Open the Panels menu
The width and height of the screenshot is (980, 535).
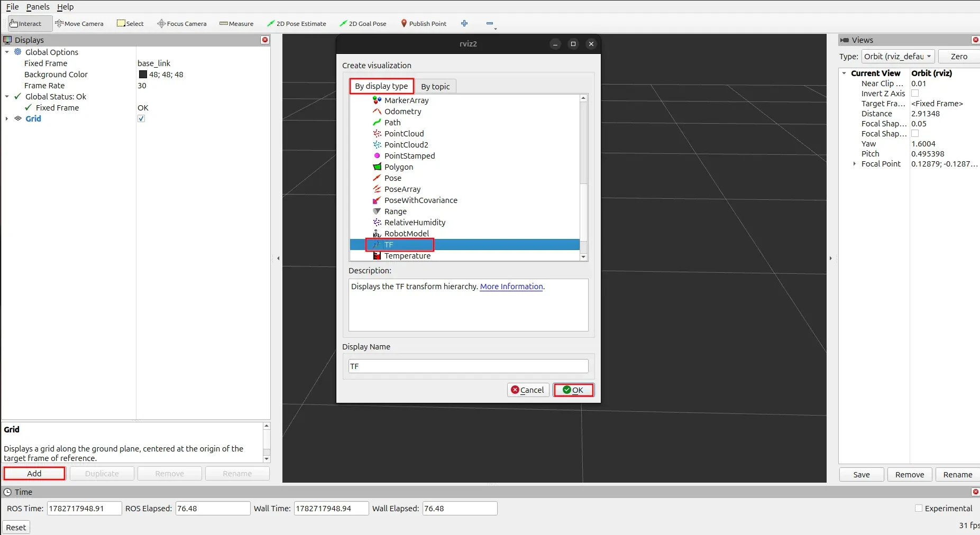click(38, 7)
